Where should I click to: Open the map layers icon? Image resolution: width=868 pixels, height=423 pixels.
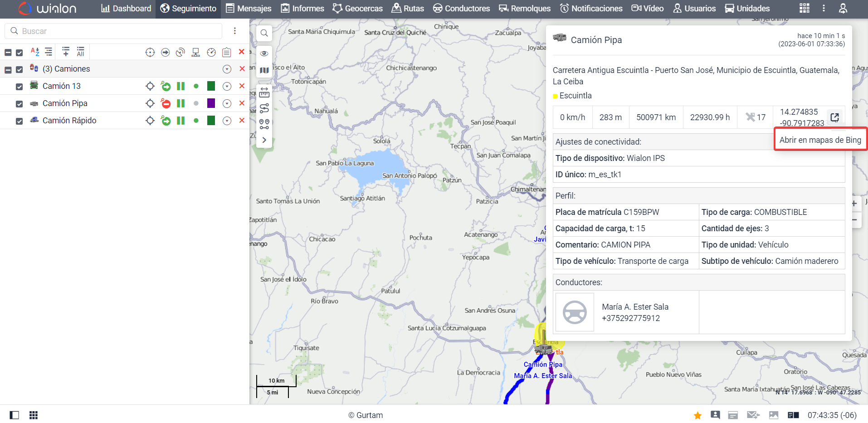pyautogui.click(x=264, y=70)
